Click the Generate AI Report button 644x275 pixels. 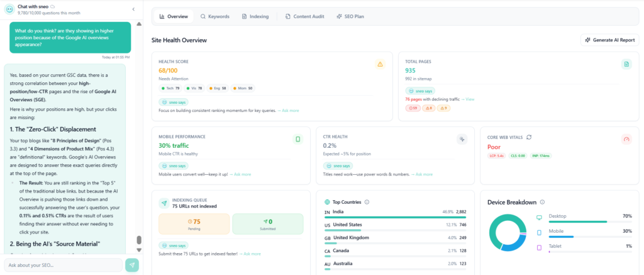[609, 40]
